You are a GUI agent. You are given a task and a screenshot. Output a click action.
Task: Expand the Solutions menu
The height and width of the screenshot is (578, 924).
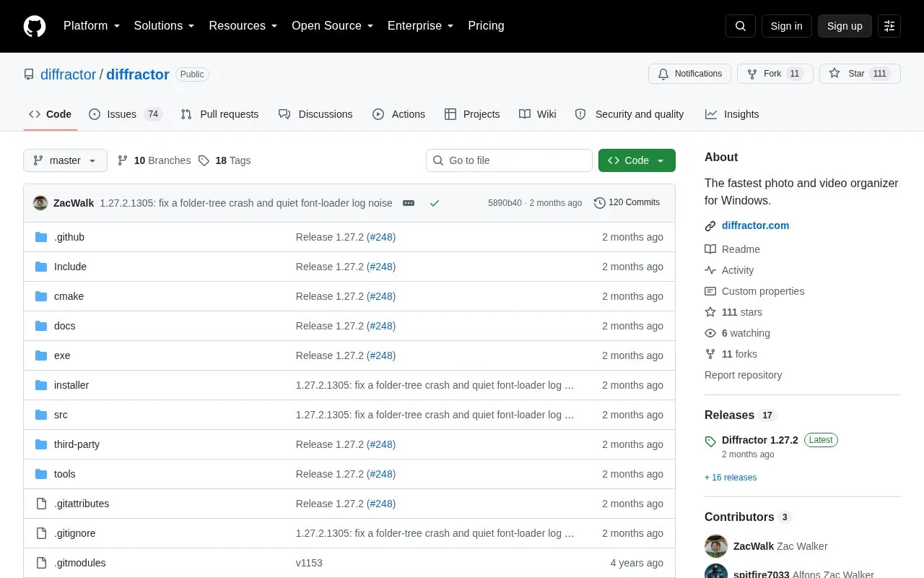click(164, 26)
